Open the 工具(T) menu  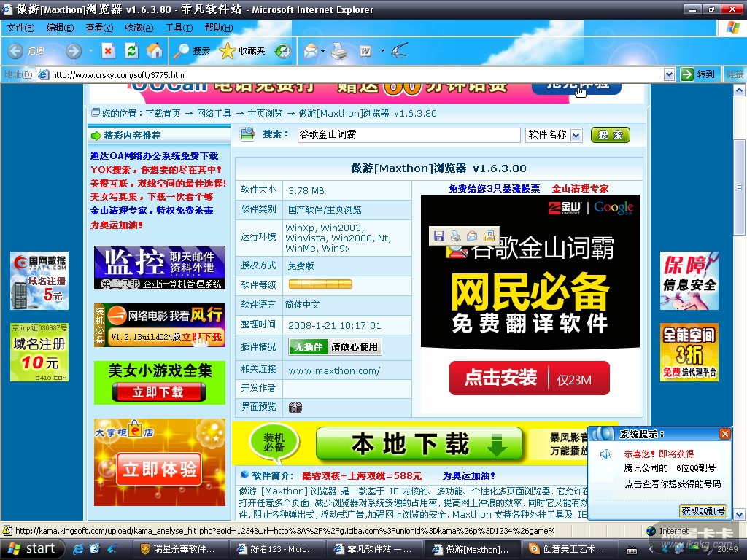coord(179,28)
